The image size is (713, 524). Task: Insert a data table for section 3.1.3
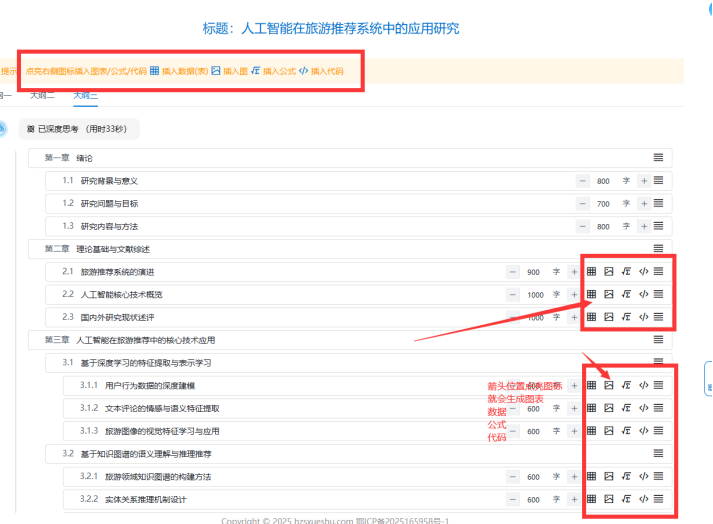tap(591, 431)
